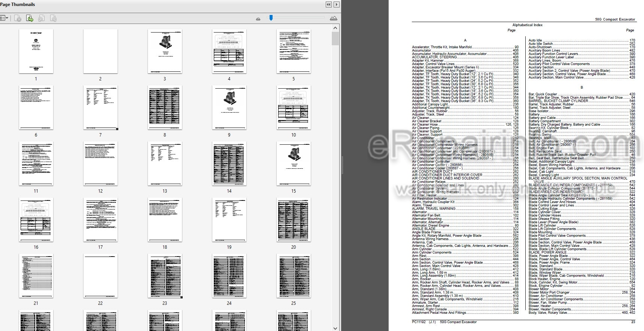This screenshot has width=644, height=331.
Task: Click 'Blade Cutting Edge' index entry
Action: coord(543,209)
